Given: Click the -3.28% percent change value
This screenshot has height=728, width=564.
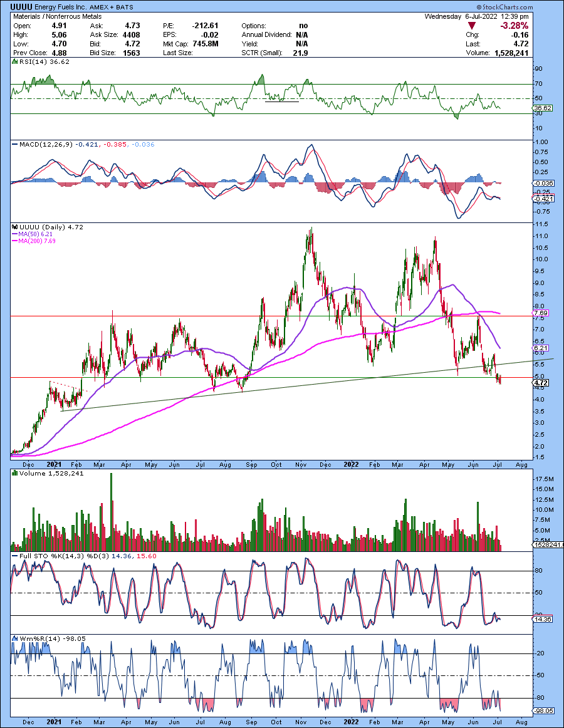Looking at the screenshot, I should 514,26.
